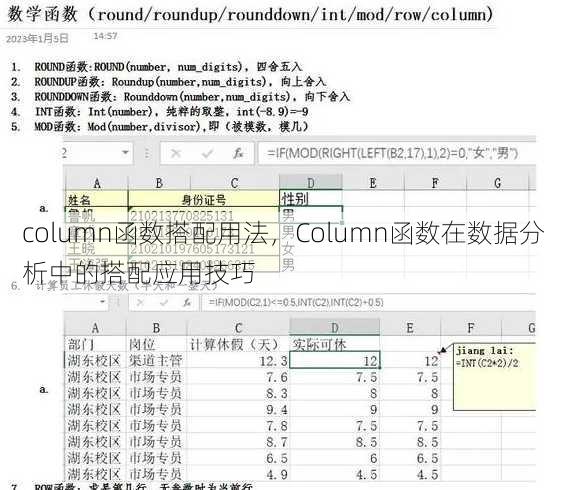Select column E header in the lower spreadsheet
The image size is (566, 490).
[410, 328]
